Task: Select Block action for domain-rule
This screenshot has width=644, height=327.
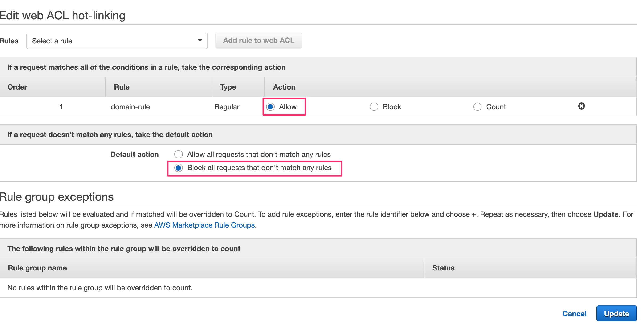Action: click(x=374, y=107)
